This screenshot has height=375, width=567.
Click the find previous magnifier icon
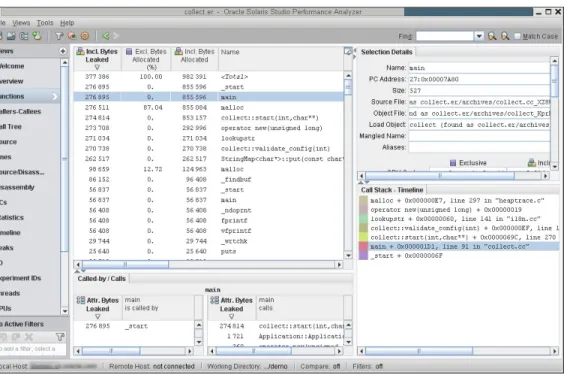pos(505,36)
